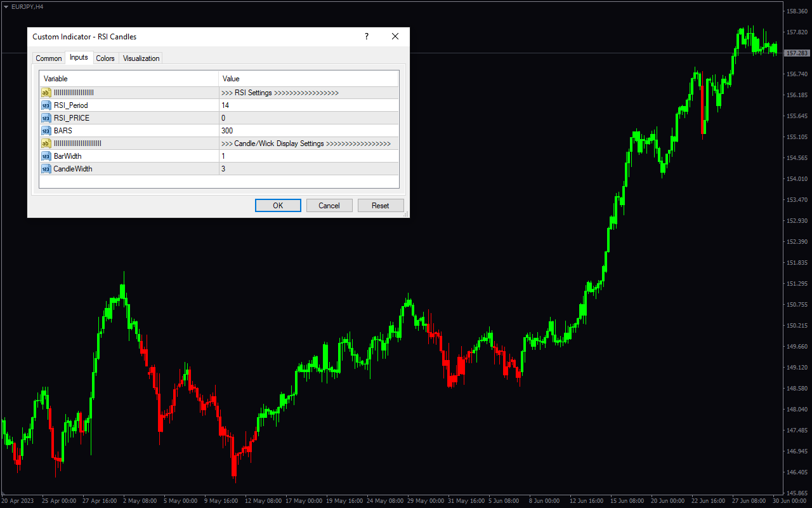Click the BARS integer icon
The width and height of the screenshot is (812, 508).
[46, 131]
